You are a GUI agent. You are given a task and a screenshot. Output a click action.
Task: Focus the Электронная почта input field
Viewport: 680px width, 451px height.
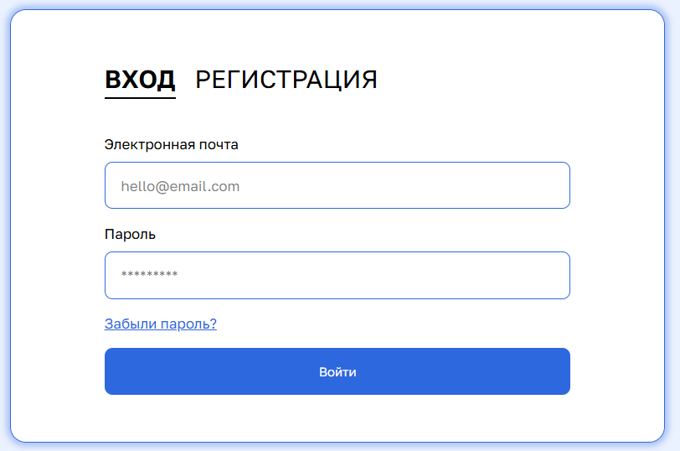[337, 186]
